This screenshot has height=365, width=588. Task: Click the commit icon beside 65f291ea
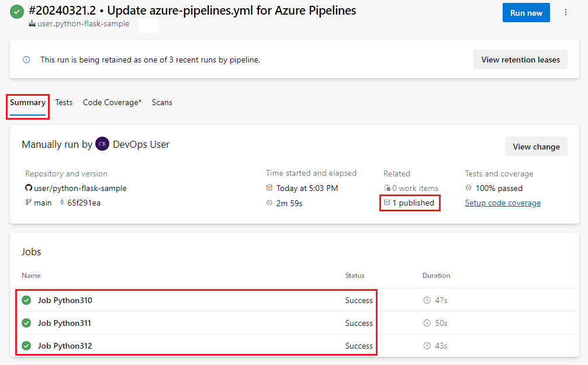(x=62, y=203)
